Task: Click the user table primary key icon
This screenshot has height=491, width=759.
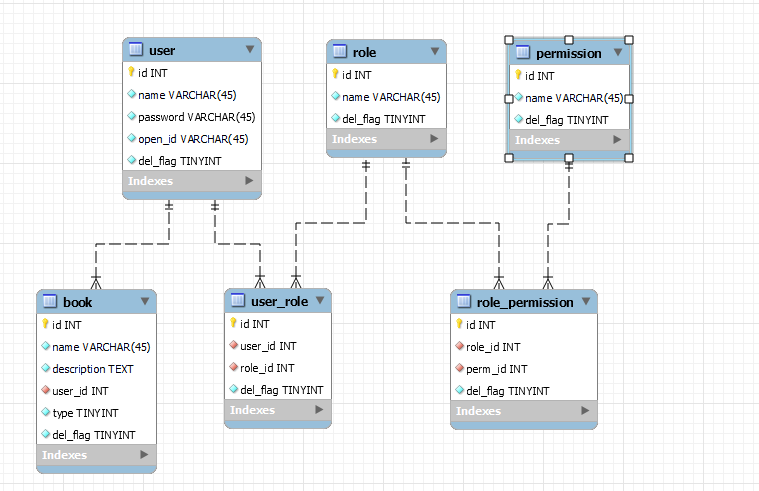Action: (131, 72)
